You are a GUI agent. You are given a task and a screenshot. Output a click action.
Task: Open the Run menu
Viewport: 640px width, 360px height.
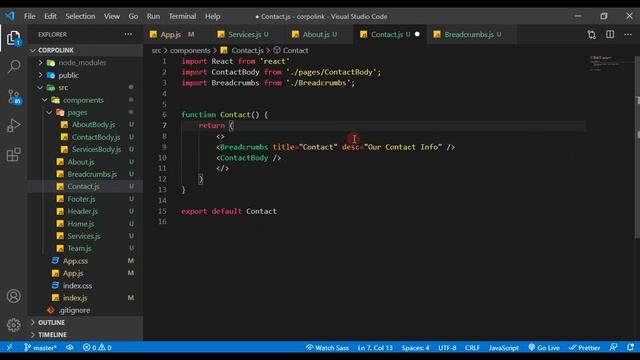pos(153,16)
